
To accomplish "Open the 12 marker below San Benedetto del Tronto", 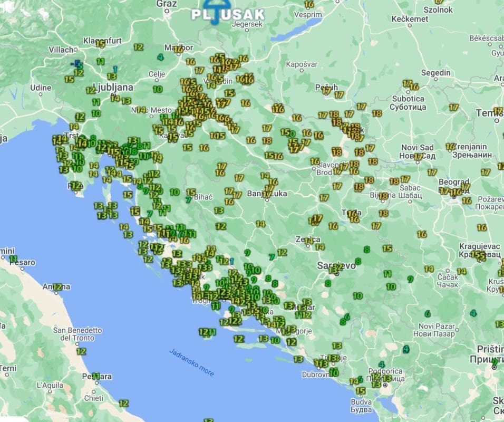I will 81,351.
